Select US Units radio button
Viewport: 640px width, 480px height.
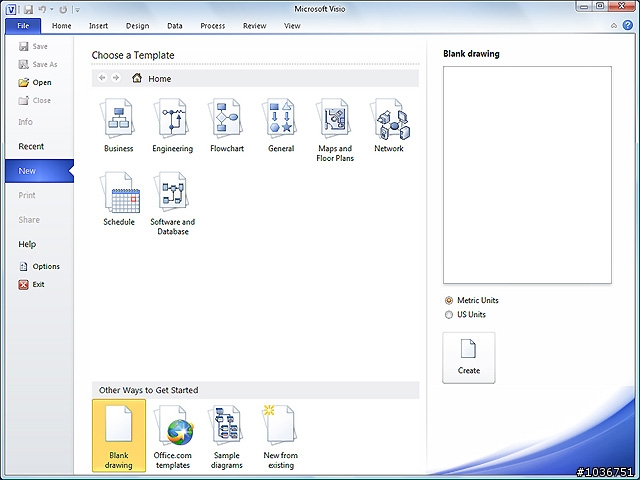[x=449, y=315]
